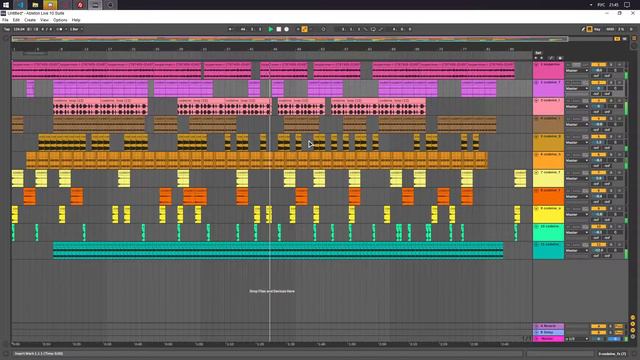The image size is (640, 360).
Task: Toggle the Loop switch in transport
Action: click(373, 29)
